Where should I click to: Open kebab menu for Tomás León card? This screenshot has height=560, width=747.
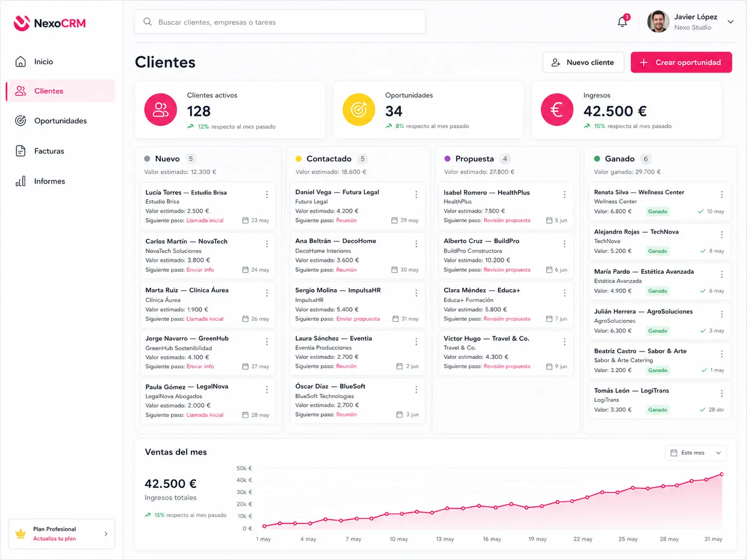click(x=722, y=393)
